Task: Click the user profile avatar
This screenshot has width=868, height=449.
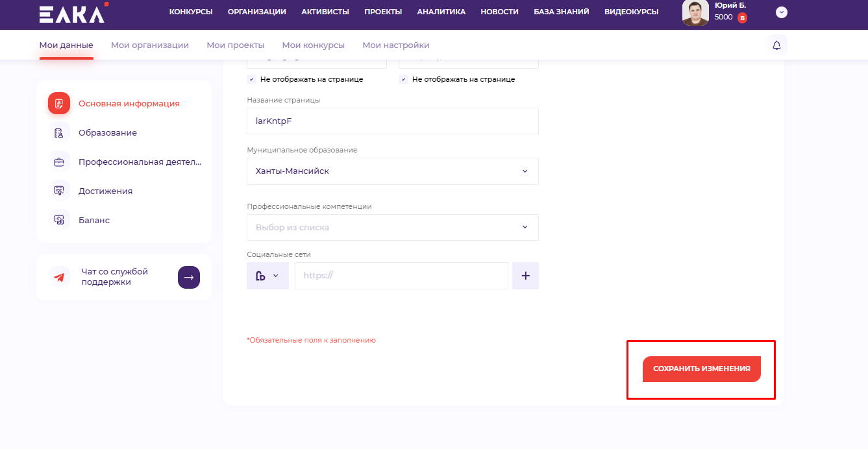Action: (695, 12)
